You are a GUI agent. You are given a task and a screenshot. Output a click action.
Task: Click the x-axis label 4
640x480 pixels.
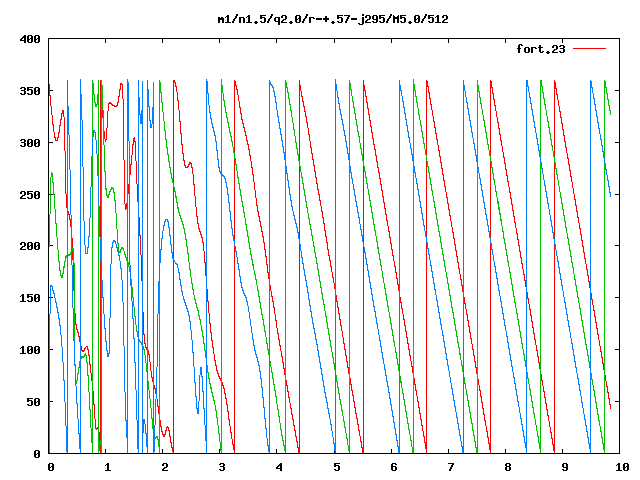pos(279,467)
